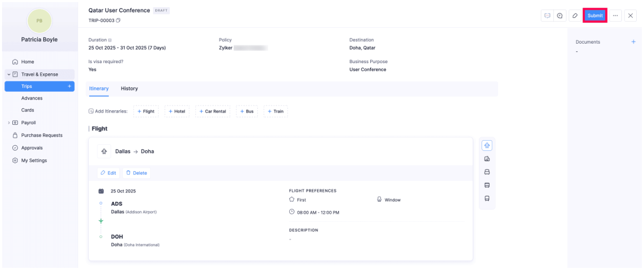Edit the Dallas to Doha flight
The image size is (644, 271).
(x=108, y=173)
